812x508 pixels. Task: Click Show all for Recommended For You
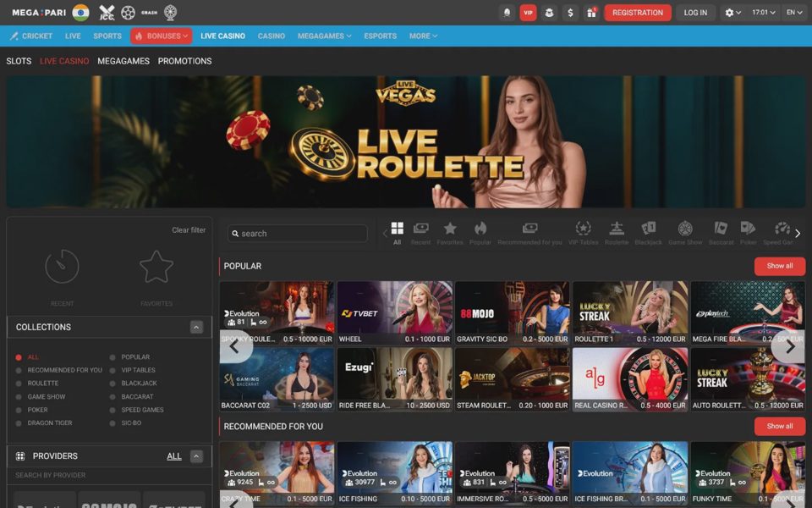point(779,426)
